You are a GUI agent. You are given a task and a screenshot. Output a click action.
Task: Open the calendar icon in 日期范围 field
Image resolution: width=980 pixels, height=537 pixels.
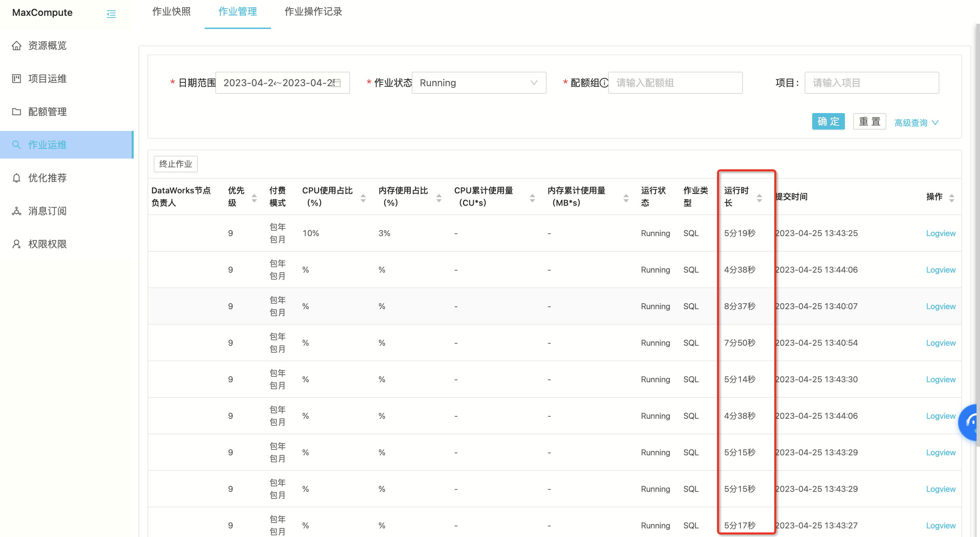tap(337, 83)
